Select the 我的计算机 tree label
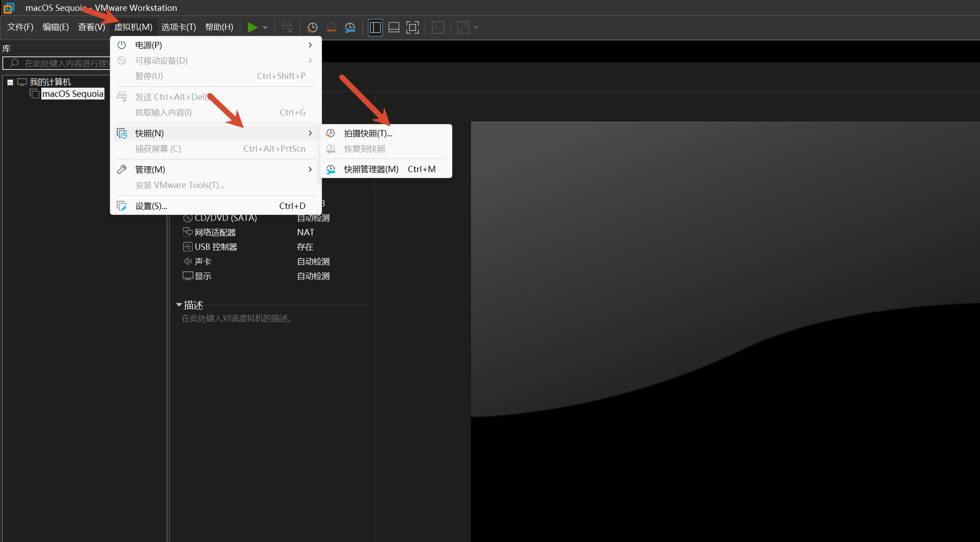980x542 pixels. click(x=50, y=82)
